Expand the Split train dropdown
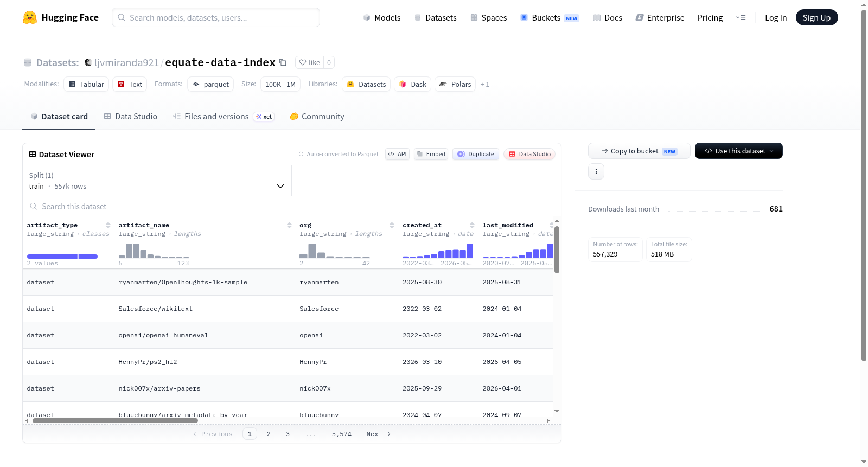This screenshot has height=467, width=868. (x=157, y=181)
